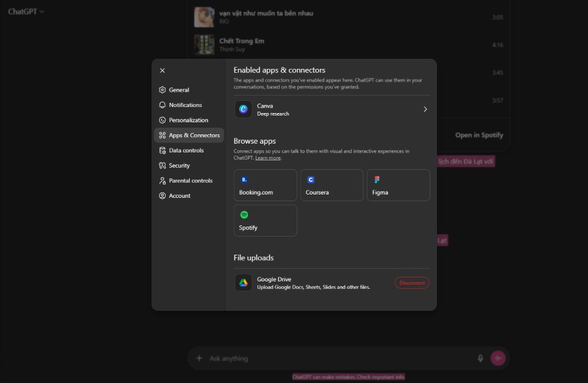Click the Ask anything input field
Screen dimensions: 588x383
click(x=337, y=359)
